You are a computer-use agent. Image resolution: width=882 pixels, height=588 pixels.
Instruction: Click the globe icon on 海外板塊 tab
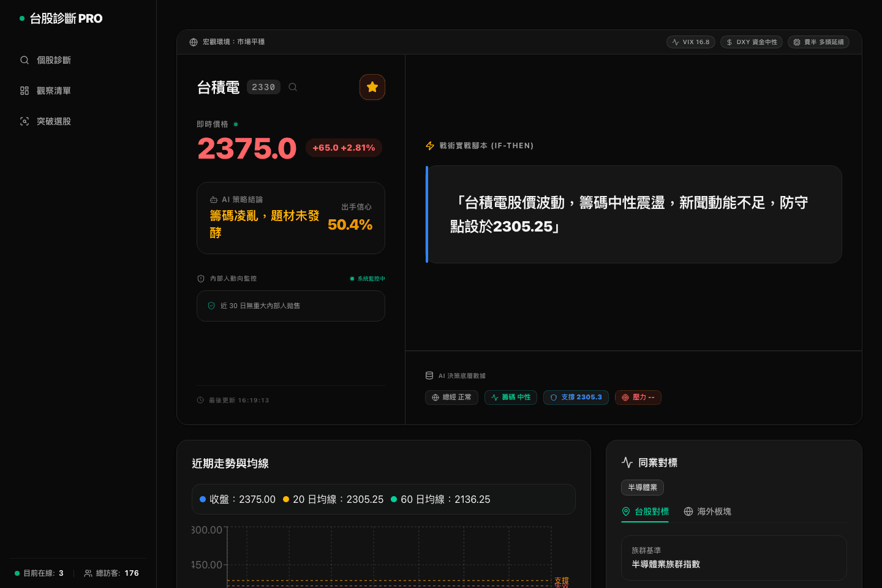(688, 511)
